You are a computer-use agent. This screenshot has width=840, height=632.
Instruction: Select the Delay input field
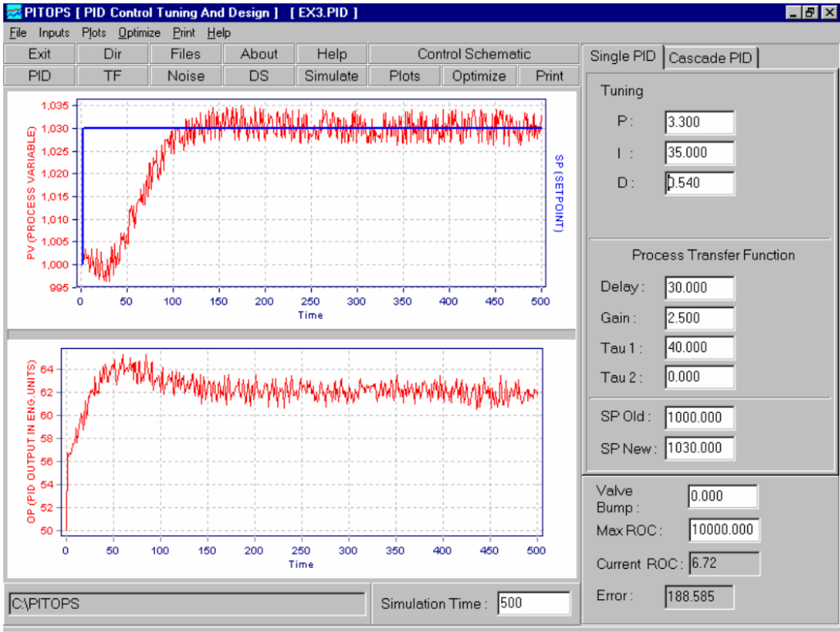click(x=700, y=288)
